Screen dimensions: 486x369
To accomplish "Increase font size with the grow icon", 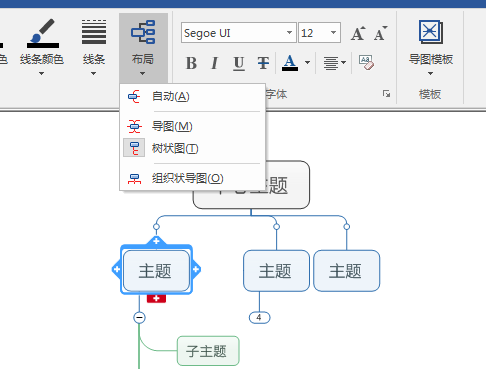I will pyautogui.click(x=358, y=33).
